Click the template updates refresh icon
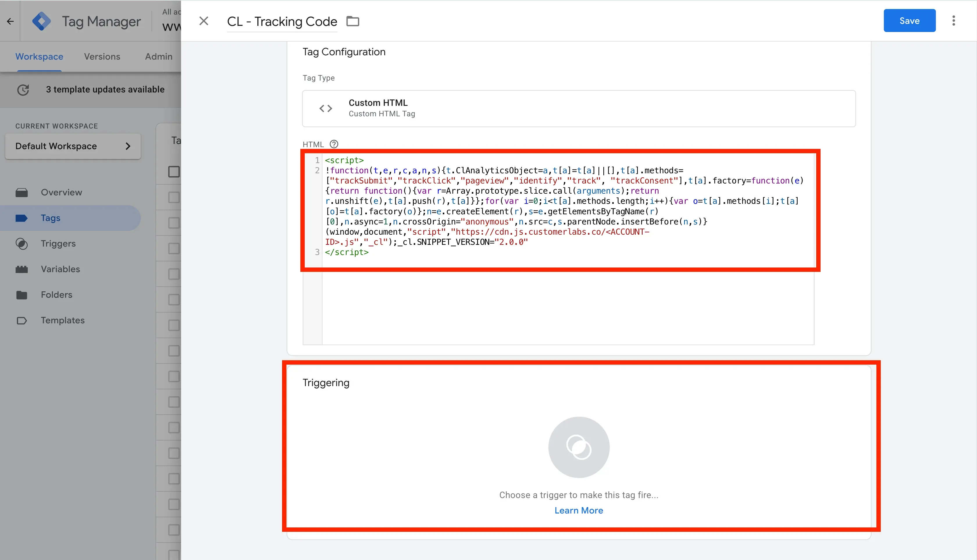The height and width of the screenshot is (560, 977). coord(23,90)
